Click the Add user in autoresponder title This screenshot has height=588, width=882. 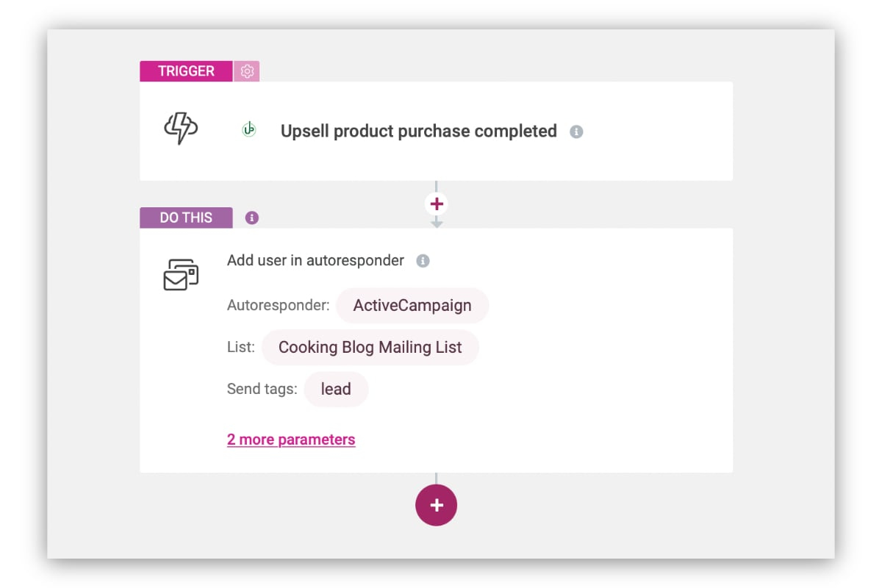(x=315, y=260)
